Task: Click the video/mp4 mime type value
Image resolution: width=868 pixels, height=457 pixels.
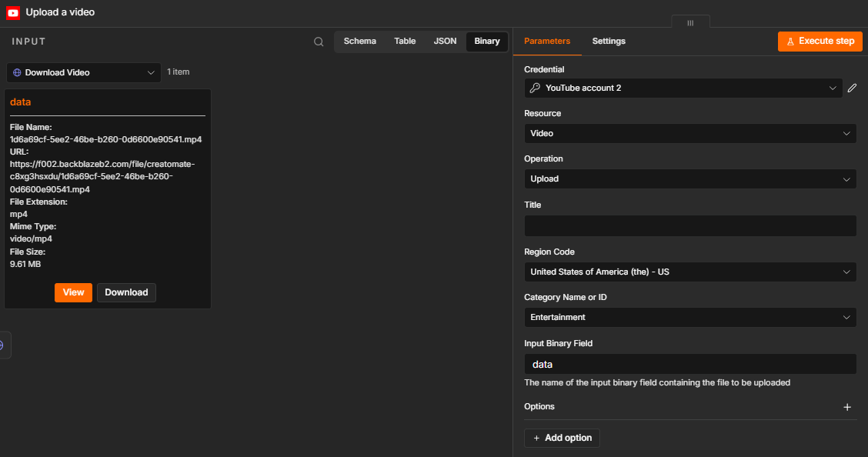Action: point(31,239)
